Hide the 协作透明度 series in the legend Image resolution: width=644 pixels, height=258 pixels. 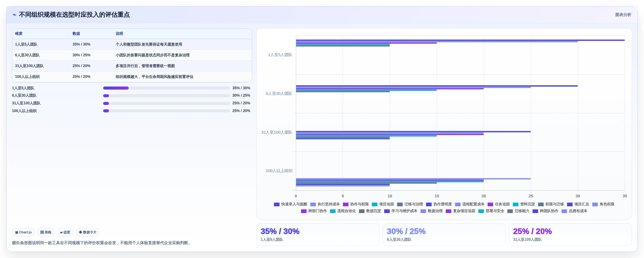coord(439,204)
